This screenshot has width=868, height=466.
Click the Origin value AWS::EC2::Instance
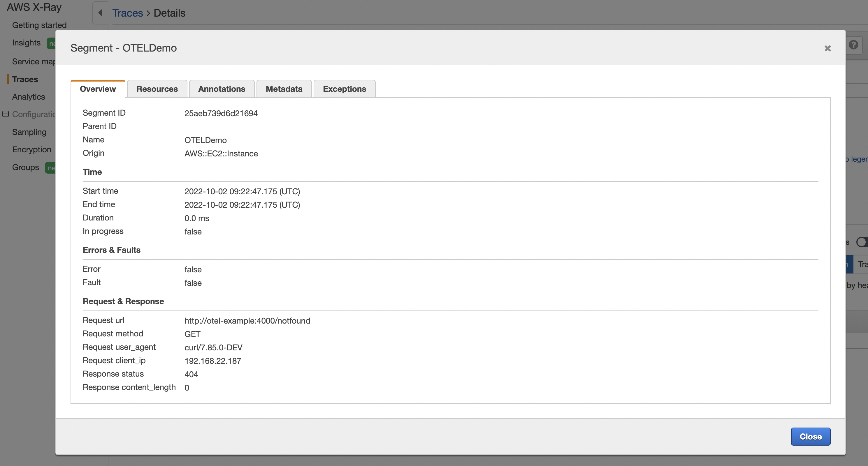221,153
